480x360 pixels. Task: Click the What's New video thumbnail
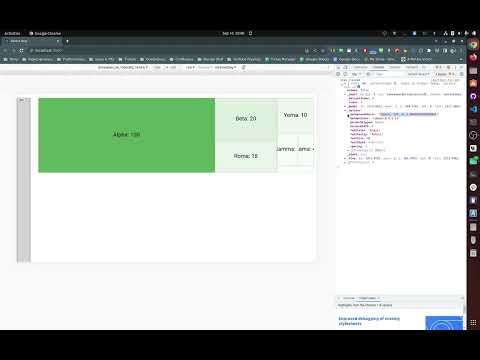click(444, 323)
